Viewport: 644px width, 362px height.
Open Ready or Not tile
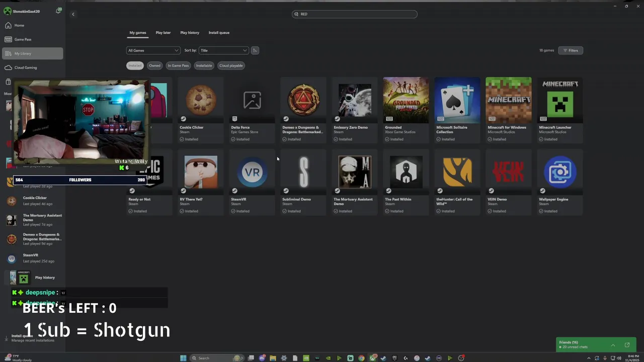149,182
